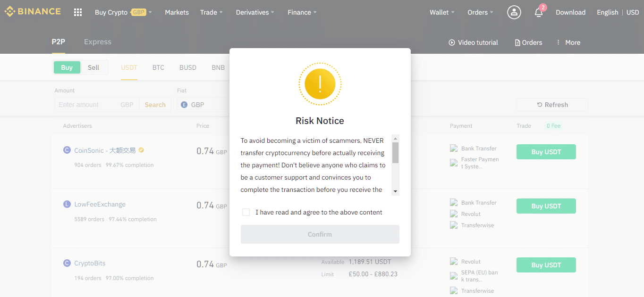Click '97.44% completion' under LowFeeExchange
644x297 pixels.
(133, 219)
